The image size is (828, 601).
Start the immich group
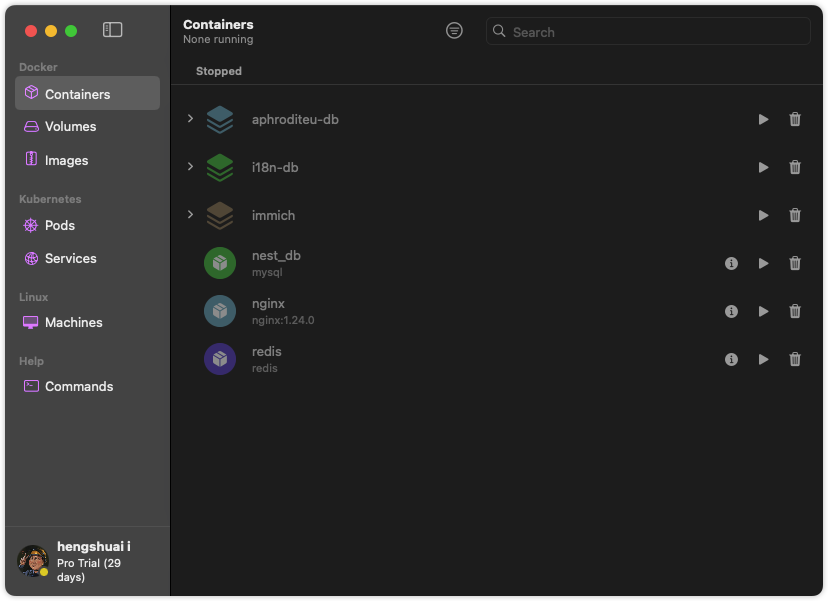click(763, 215)
